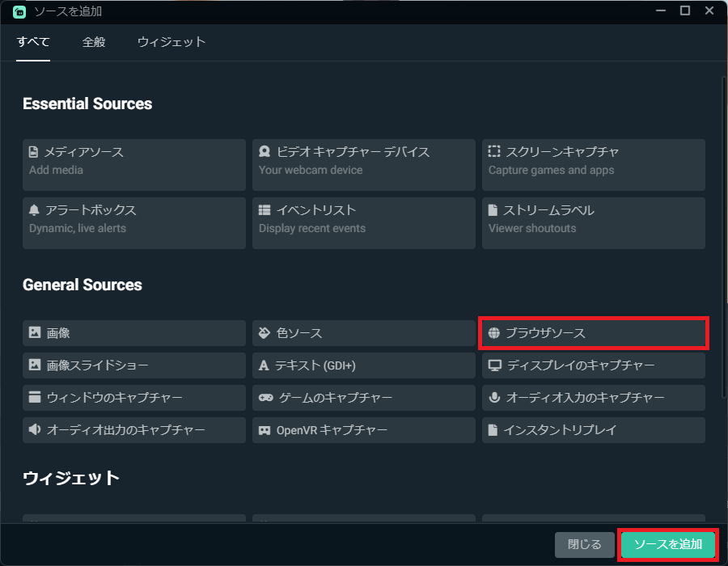Choose the ゲームのキャプチャー source
This screenshot has height=566, width=728.
363,398
